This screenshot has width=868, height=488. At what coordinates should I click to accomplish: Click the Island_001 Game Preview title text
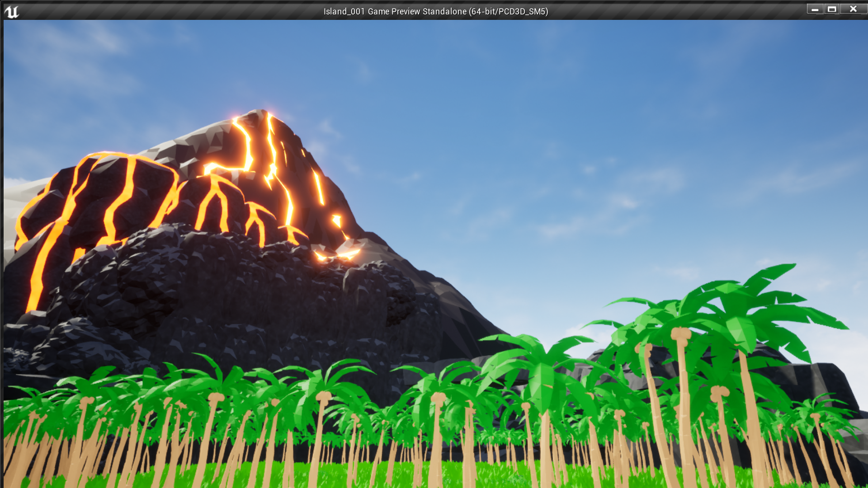(x=435, y=11)
